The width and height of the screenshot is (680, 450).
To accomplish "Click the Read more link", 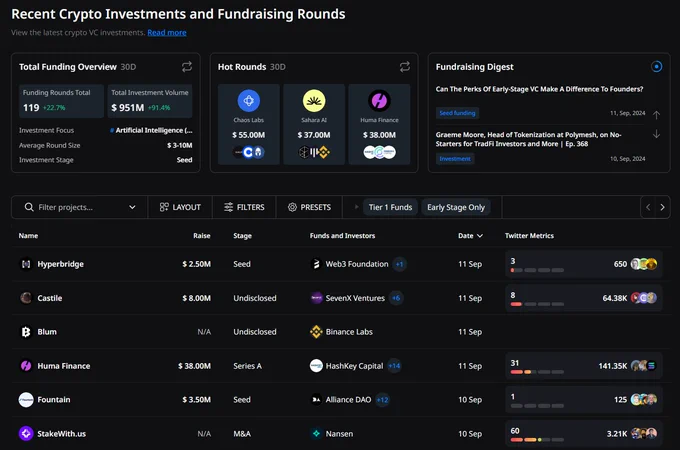I will pyautogui.click(x=167, y=33).
